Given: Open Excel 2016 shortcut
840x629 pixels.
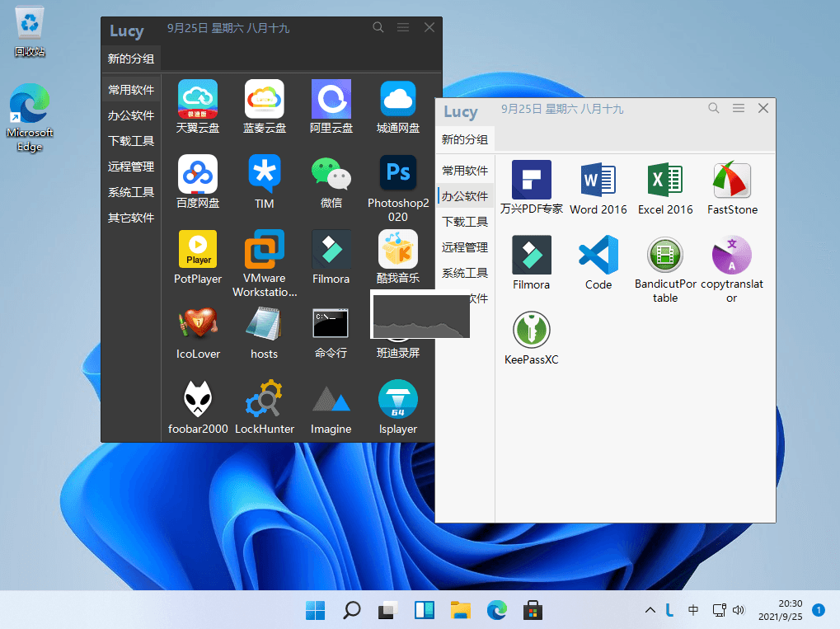Looking at the screenshot, I should tap(665, 181).
